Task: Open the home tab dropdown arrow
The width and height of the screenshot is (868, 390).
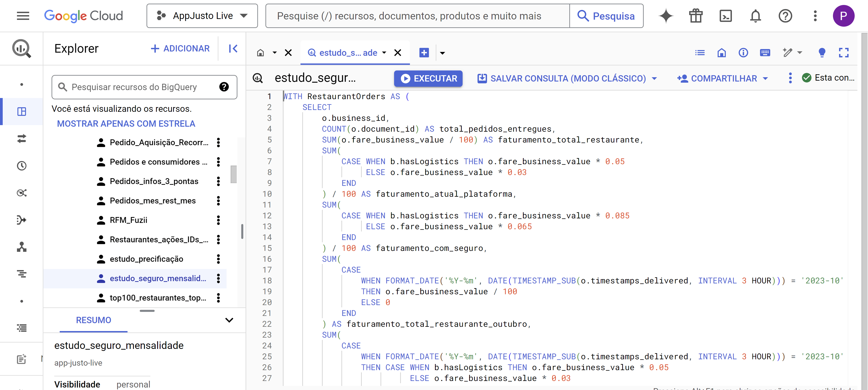Action: click(275, 53)
